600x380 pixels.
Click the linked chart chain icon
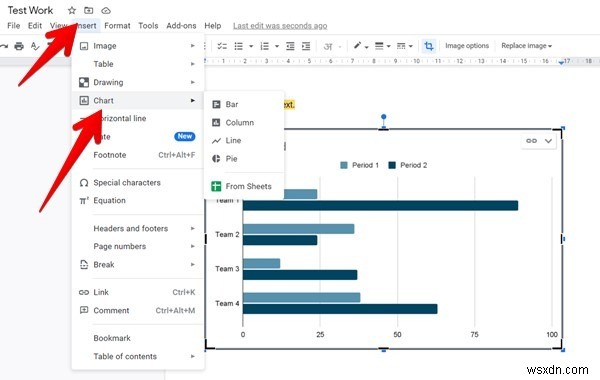click(x=532, y=141)
